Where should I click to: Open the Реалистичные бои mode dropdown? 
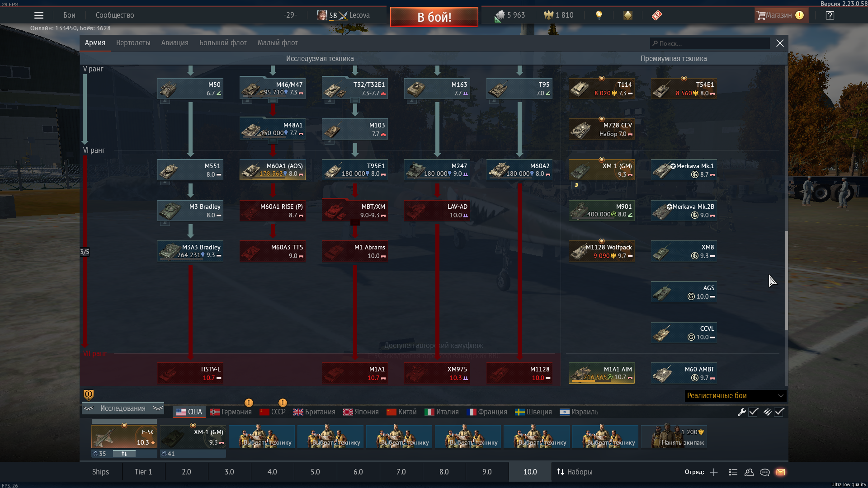pos(736,396)
